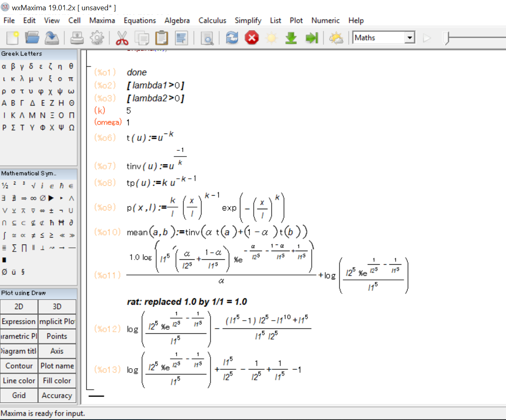Click the Grid draw button
Image resolution: width=506 pixels, height=420 pixels.
(19, 395)
